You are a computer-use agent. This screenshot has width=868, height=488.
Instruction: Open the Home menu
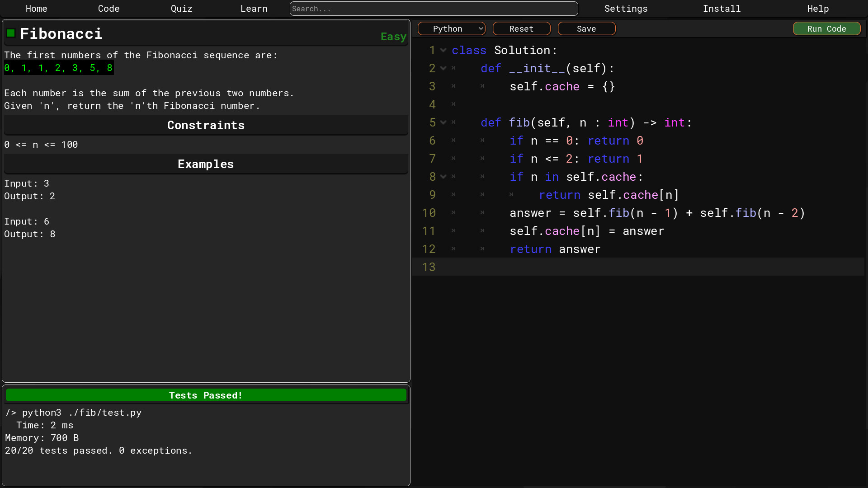coord(36,9)
